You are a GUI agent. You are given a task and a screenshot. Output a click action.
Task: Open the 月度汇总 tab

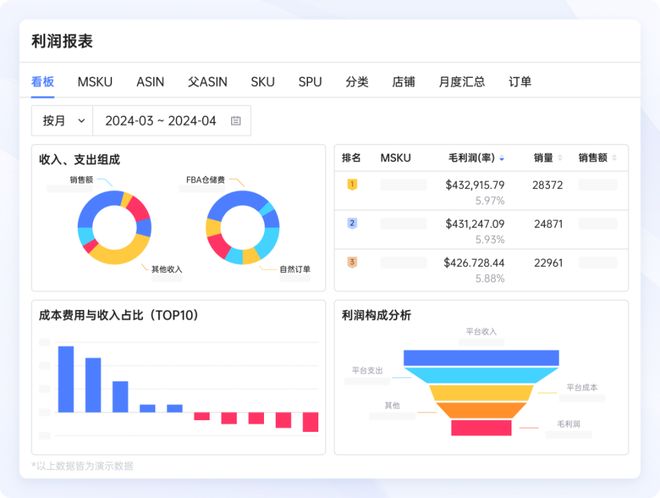pos(461,81)
